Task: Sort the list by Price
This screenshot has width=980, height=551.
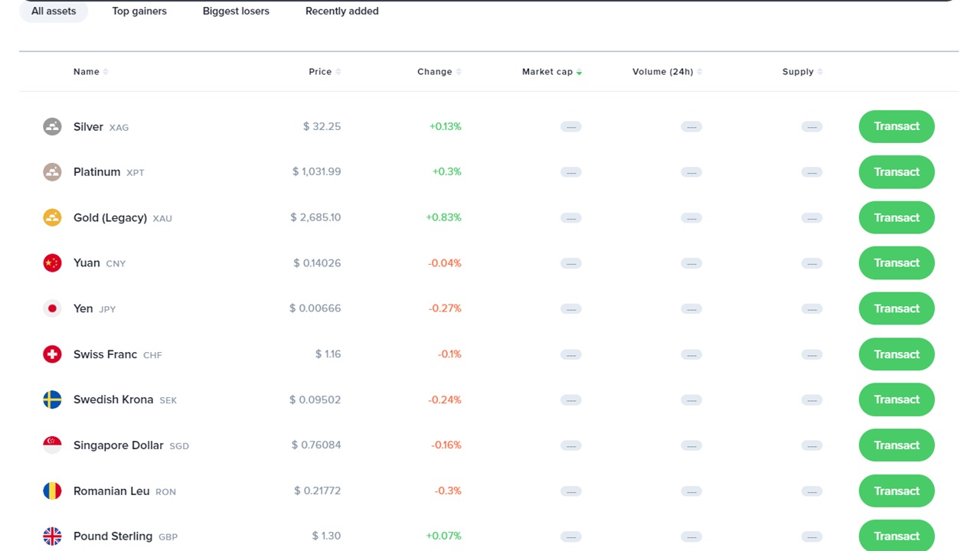Action: coord(320,72)
